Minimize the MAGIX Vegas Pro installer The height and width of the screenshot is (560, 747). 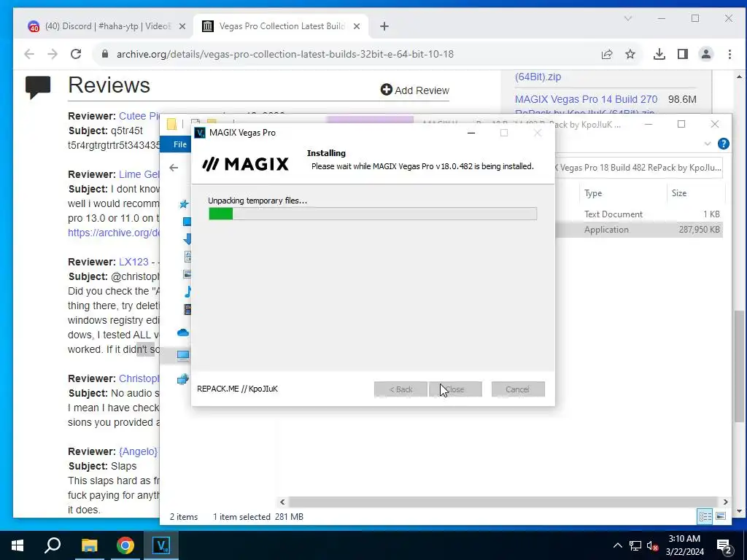click(x=471, y=133)
